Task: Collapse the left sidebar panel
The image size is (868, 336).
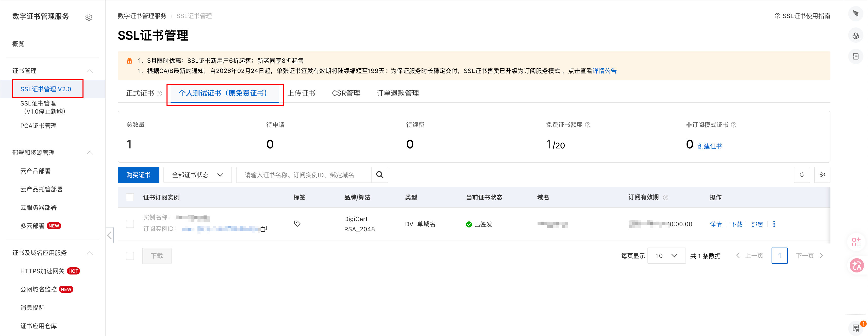Action: (x=109, y=235)
